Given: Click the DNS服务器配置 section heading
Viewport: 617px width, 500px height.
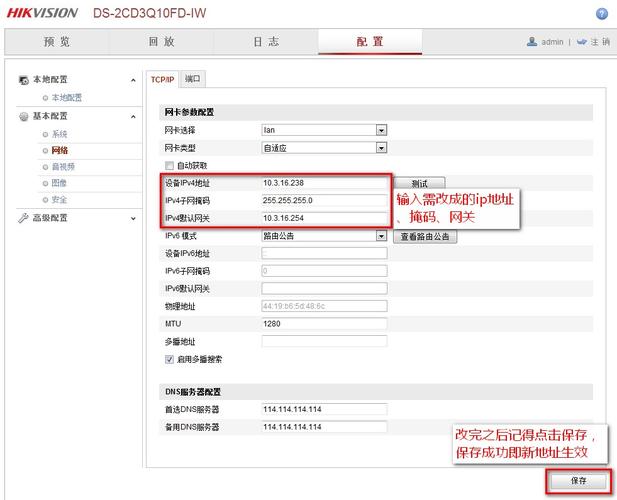Looking at the screenshot, I should [x=193, y=392].
